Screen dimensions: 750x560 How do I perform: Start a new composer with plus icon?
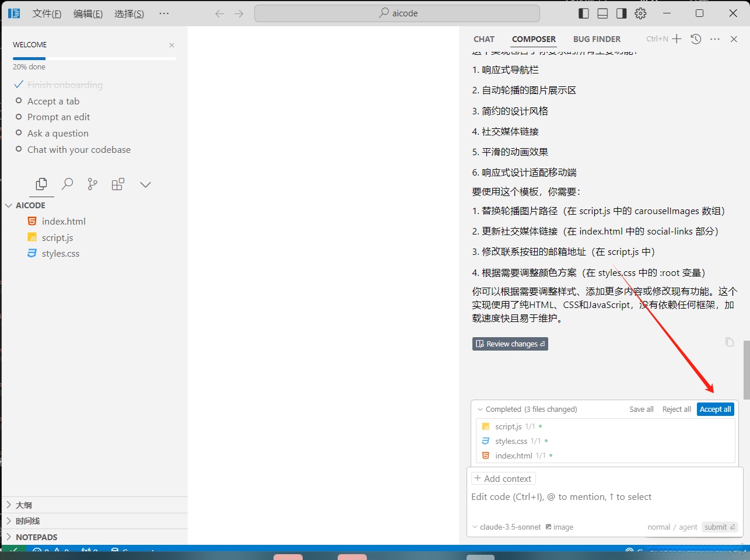click(x=677, y=39)
